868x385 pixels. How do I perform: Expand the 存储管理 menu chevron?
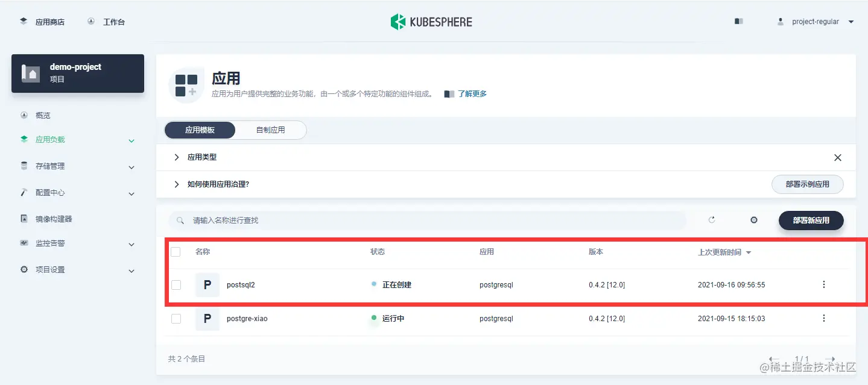131,167
